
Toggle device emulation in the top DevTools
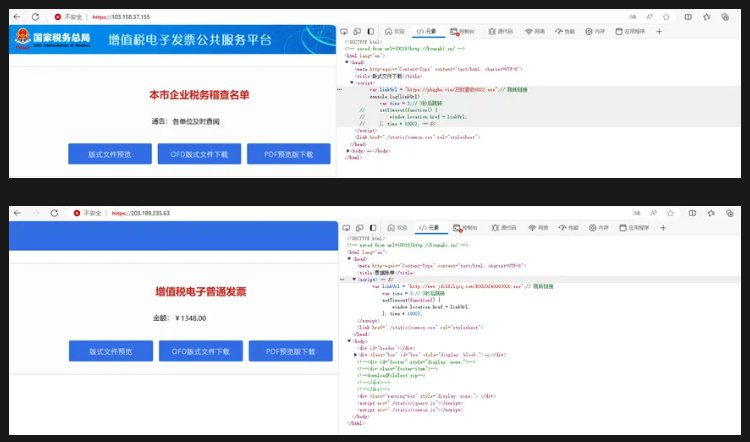click(x=357, y=32)
